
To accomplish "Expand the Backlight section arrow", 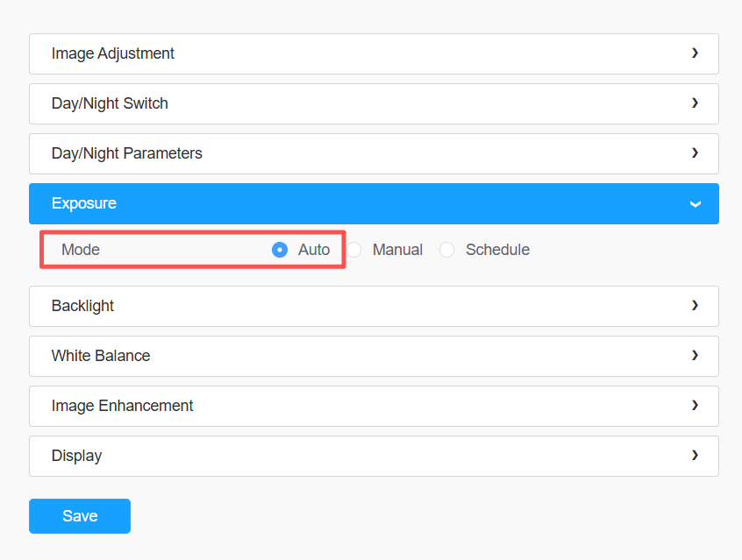I will coord(695,306).
